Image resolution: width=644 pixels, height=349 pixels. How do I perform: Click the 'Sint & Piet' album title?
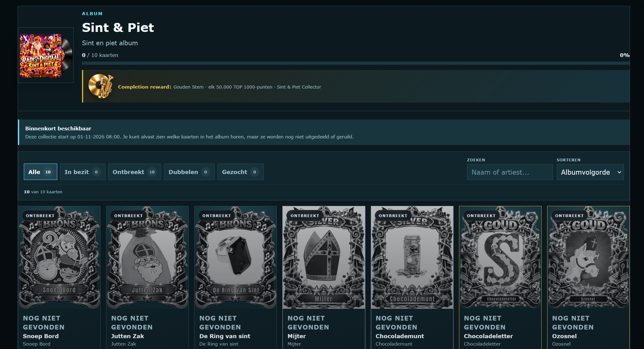point(118,28)
